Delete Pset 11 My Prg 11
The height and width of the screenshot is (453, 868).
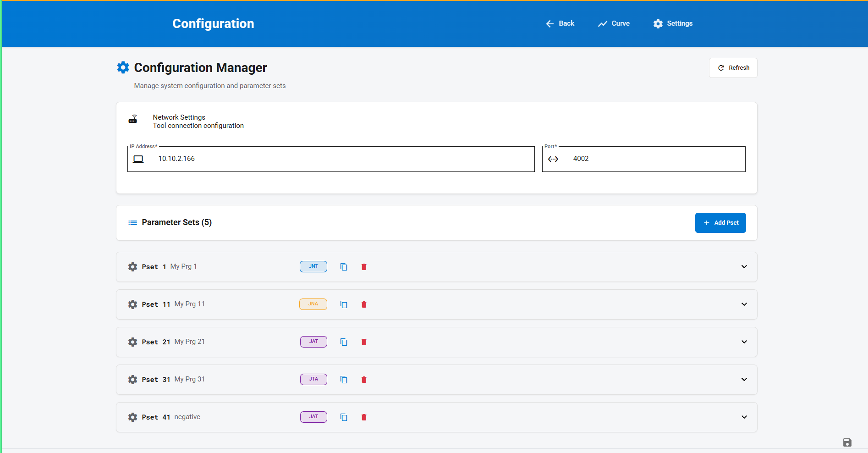click(364, 304)
